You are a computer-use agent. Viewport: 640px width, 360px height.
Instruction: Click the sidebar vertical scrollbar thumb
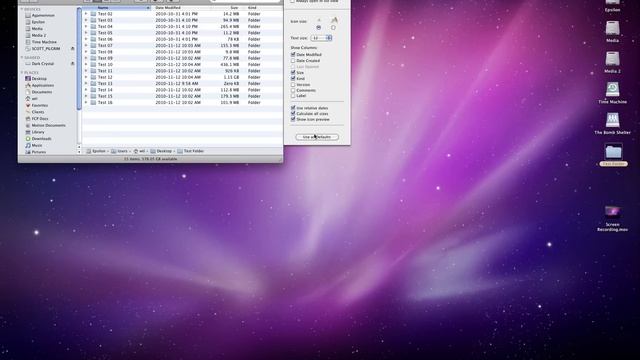79,58
